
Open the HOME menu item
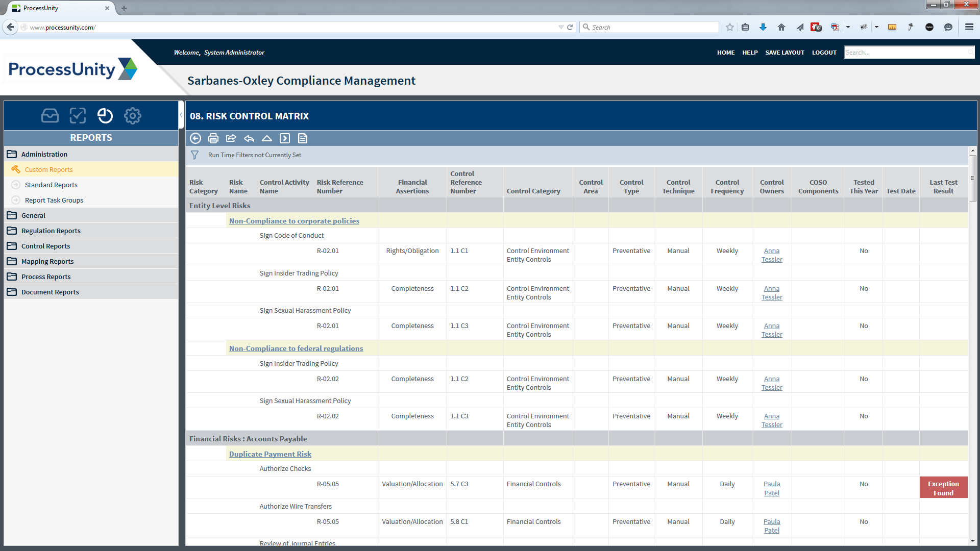tap(725, 53)
